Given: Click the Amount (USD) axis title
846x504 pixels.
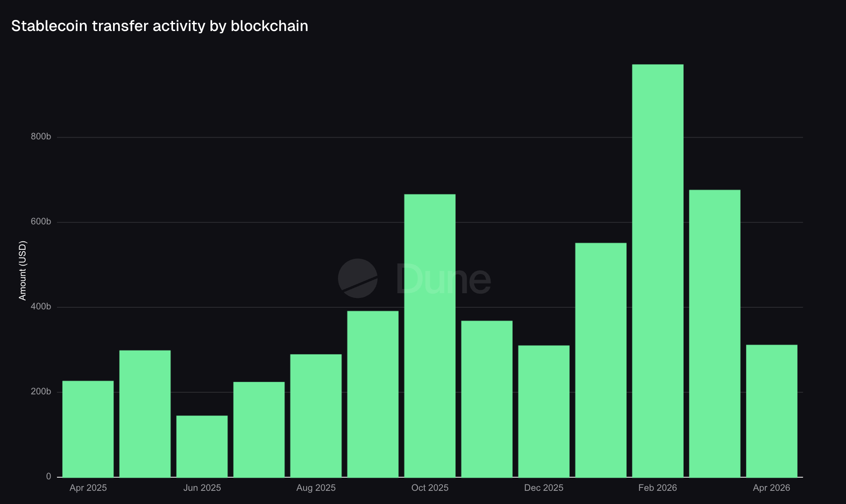Looking at the screenshot, I should click(x=23, y=271).
